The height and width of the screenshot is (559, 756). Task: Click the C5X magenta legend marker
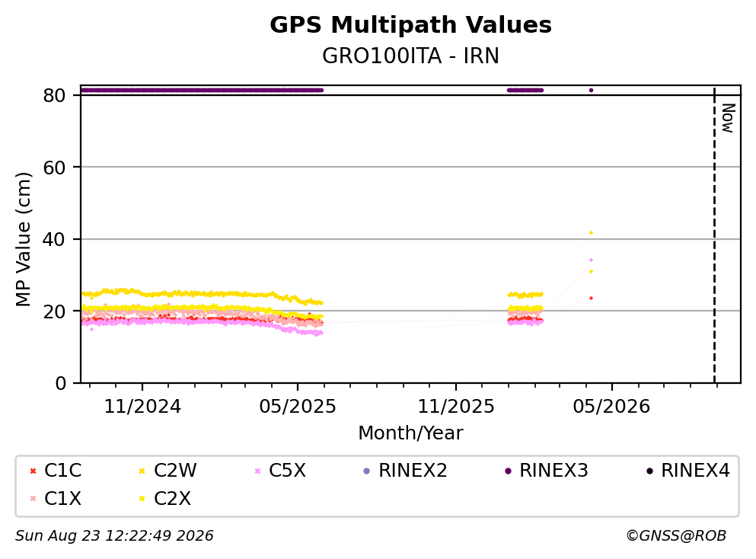tap(257, 471)
